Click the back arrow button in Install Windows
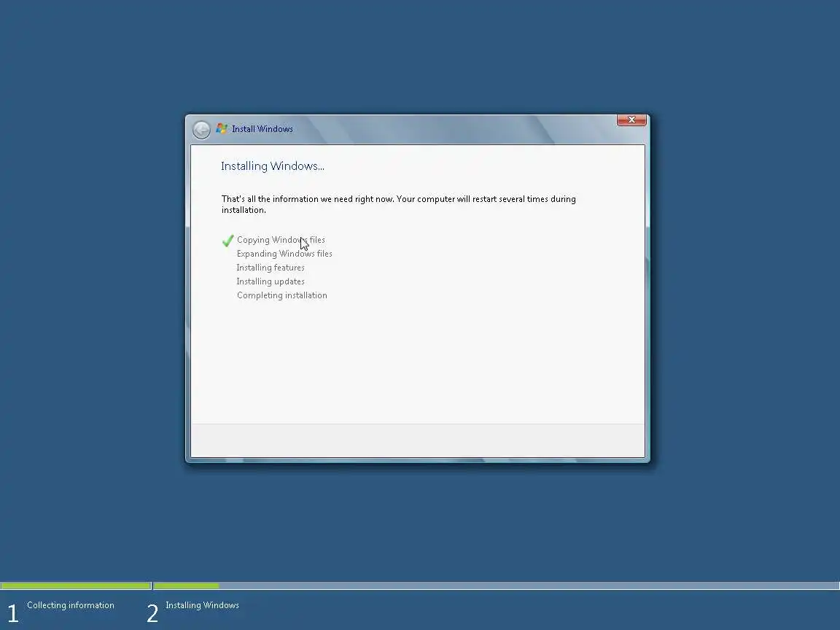Image resolution: width=840 pixels, height=630 pixels. tap(201, 130)
